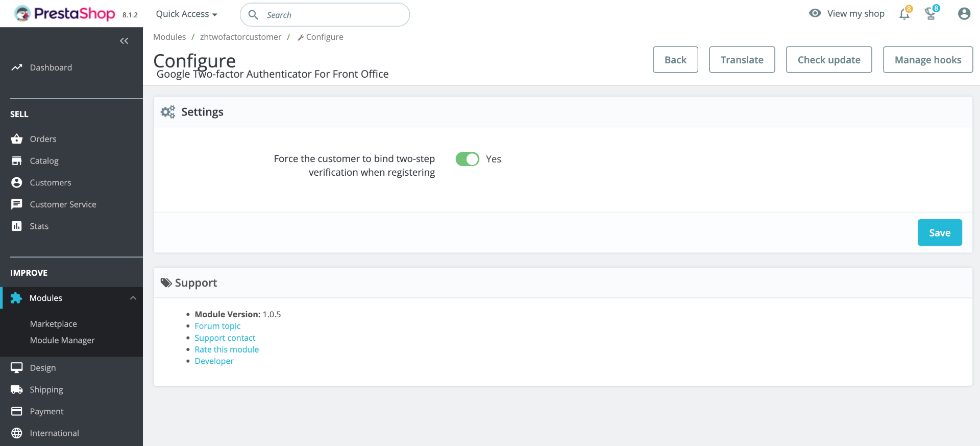Click the Manage hooks button
Screen dimensions: 980x446
click(927, 60)
